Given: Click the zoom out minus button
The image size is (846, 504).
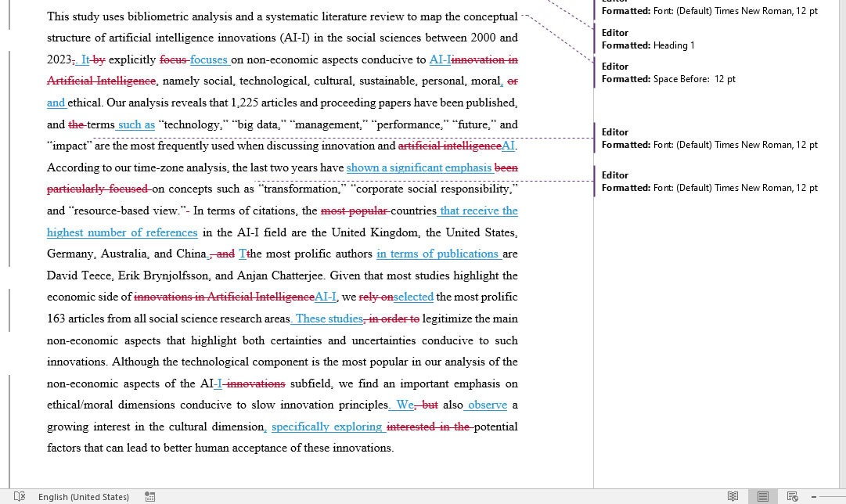Looking at the screenshot, I should point(814,496).
